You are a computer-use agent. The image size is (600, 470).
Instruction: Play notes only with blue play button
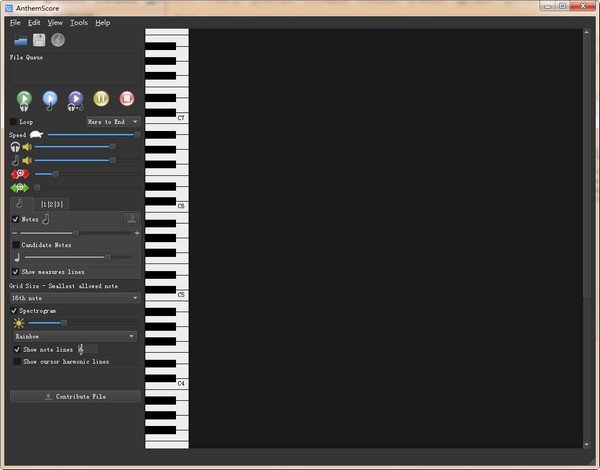50,101
